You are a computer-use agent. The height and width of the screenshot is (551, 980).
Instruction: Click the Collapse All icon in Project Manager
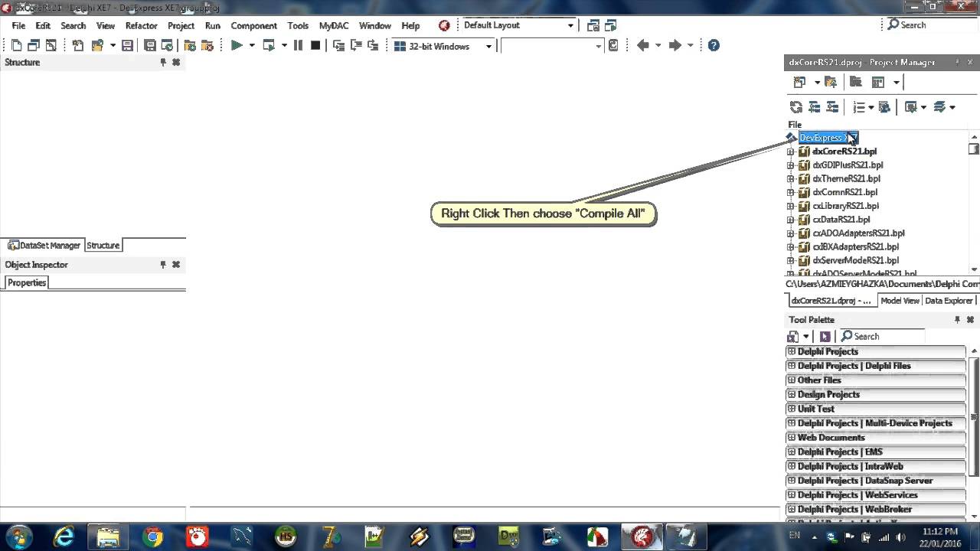tap(832, 107)
